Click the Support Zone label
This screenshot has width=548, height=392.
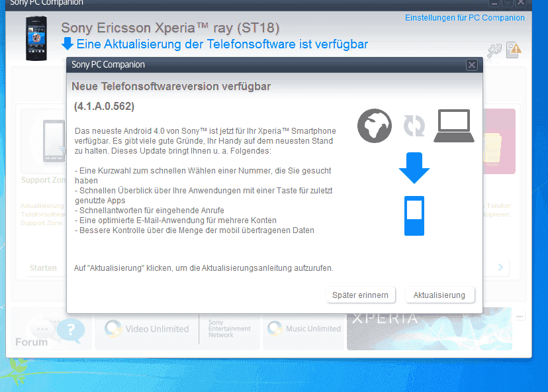point(43,179)
